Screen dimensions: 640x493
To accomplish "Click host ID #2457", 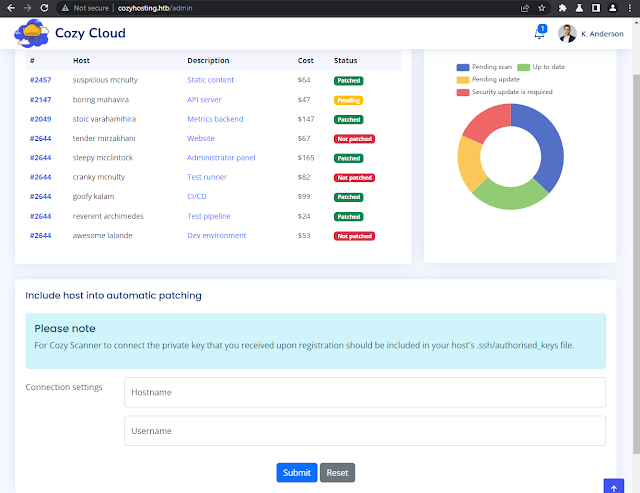I will point(40,80).
